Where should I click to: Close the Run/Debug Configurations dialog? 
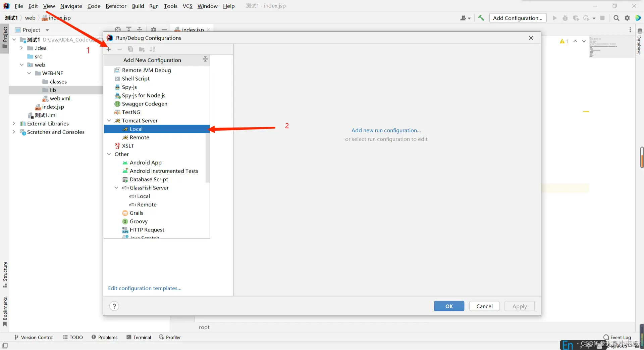click(x=531, y=38)
